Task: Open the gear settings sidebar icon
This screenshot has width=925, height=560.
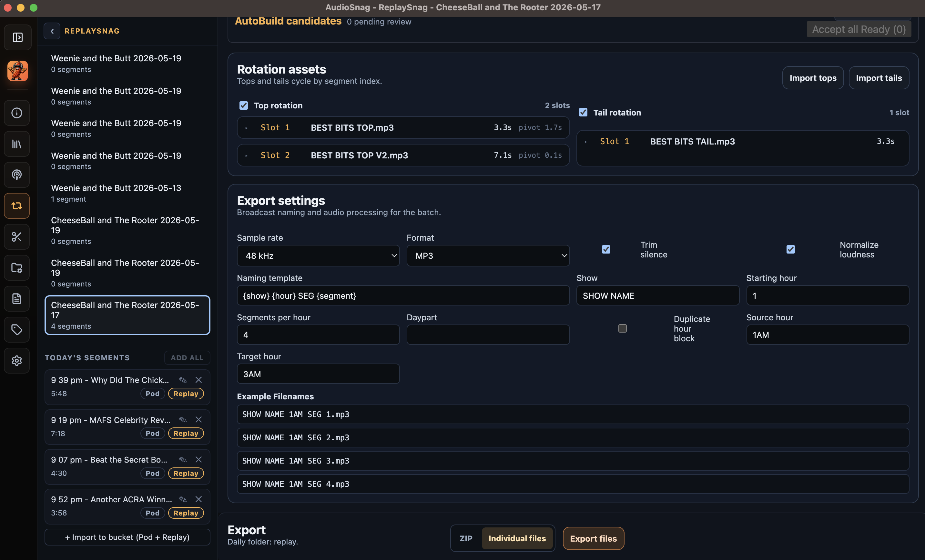Action: (17, 361)
